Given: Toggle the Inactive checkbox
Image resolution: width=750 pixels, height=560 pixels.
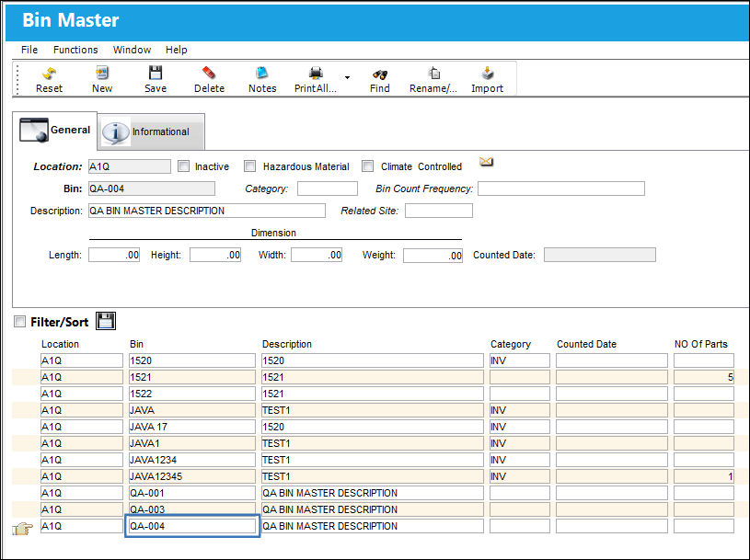Looking at the screenshot, I should (x=183, y=166).
